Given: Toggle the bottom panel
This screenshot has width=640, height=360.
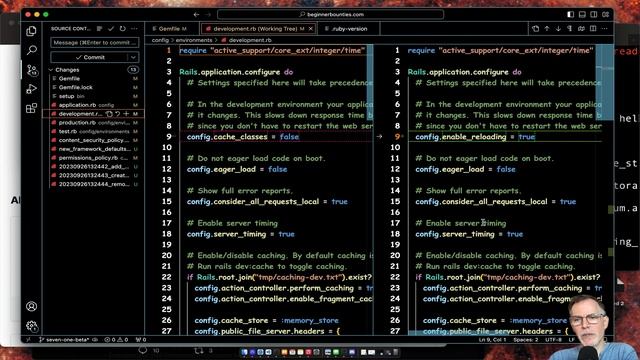Looking at the screenshot, I should tap(582, 14).
